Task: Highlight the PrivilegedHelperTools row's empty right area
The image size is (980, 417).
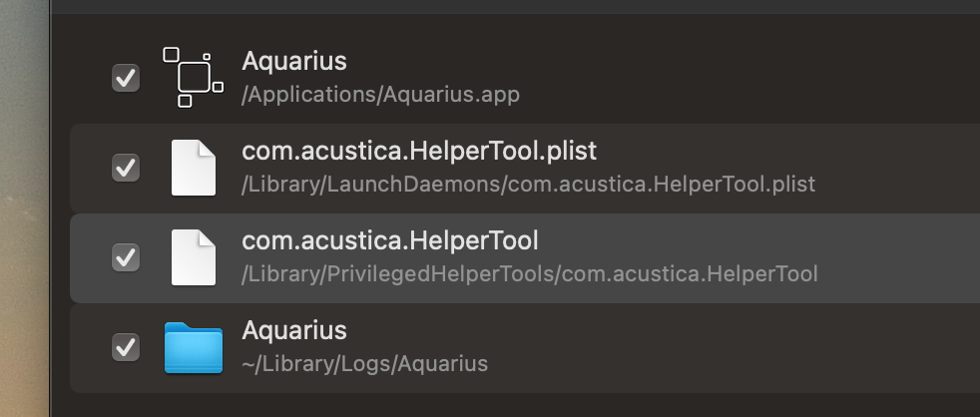Action: [x=898, y=257]
